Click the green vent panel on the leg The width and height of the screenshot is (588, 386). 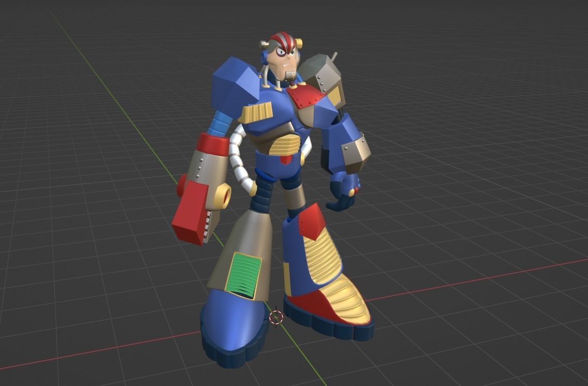coord(243,275)
